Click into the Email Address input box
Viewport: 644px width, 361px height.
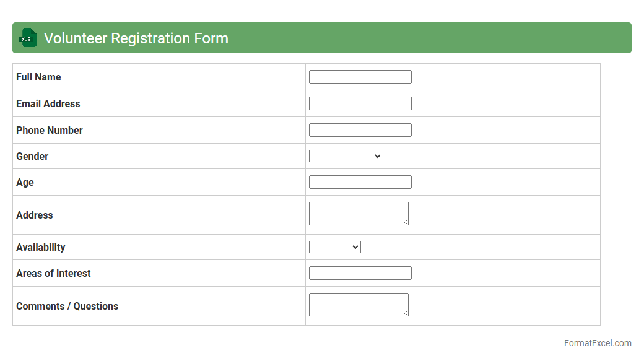point(360,103)
